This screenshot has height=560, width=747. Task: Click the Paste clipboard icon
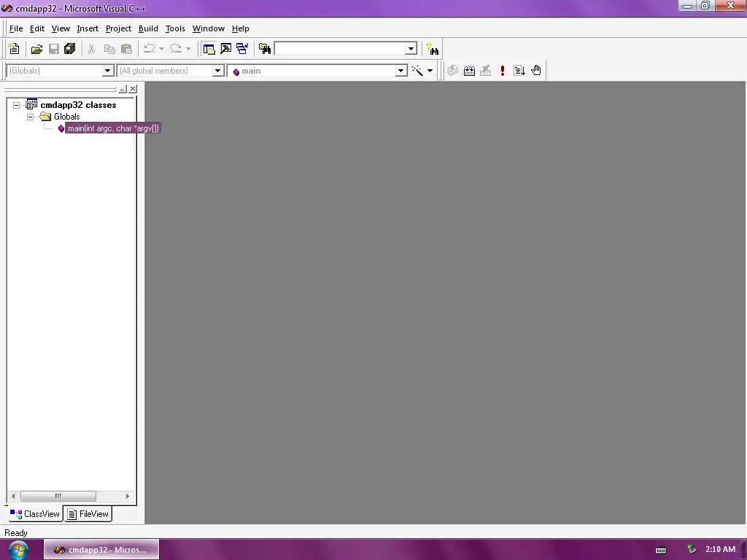[126, 49]
